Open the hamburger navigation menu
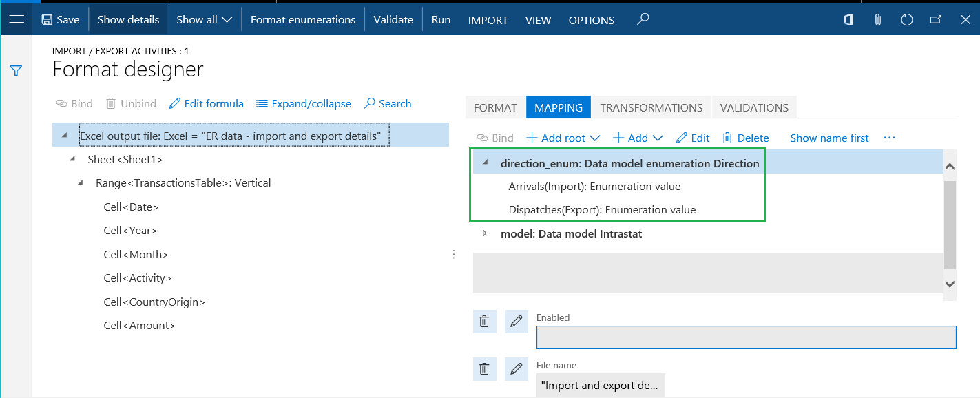The height and width of the screenshot is (398, 980). pos(17,19)
